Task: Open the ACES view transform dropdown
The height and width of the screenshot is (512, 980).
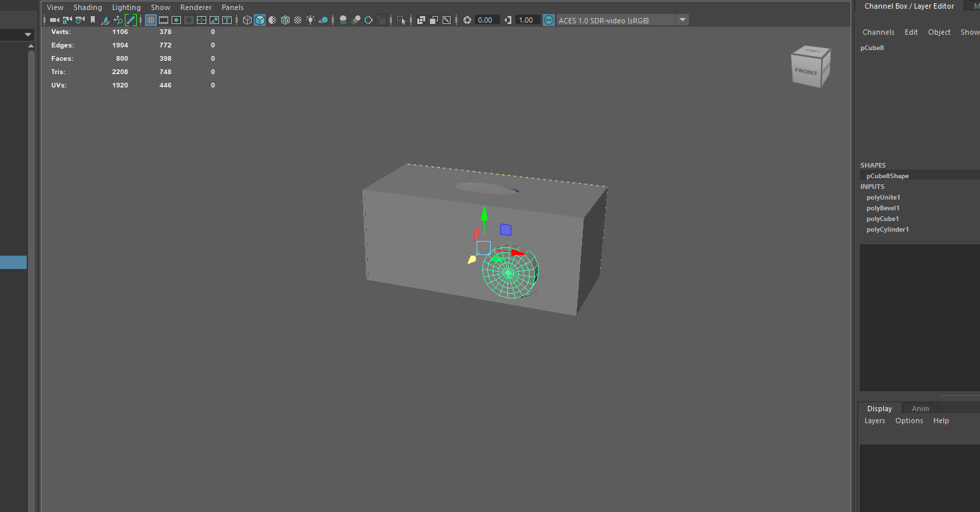Action: click(x=682, y=20)
